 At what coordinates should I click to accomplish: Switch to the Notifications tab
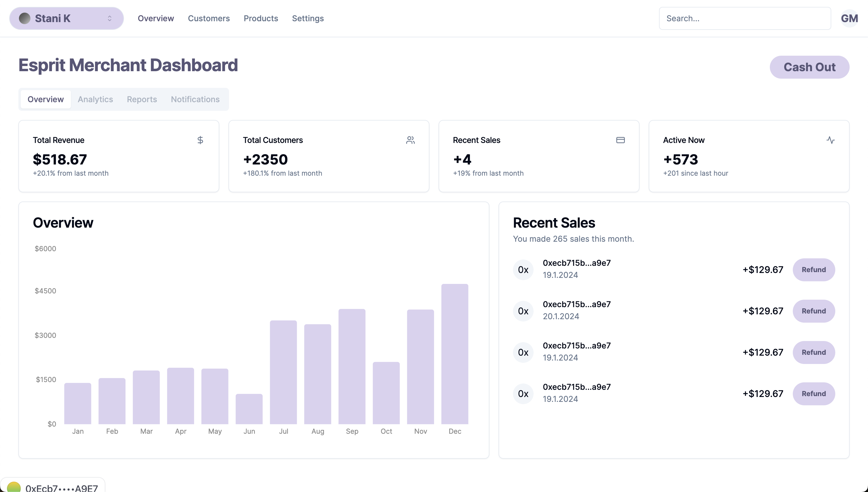click(x=195, y=99)
